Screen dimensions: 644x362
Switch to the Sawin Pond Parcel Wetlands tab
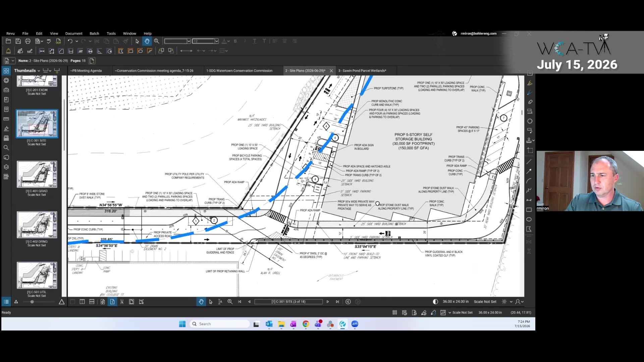(362, 71)
